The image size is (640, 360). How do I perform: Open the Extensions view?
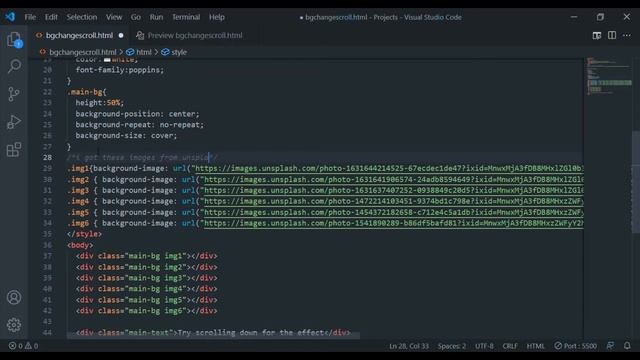click(x=14, y=149)
